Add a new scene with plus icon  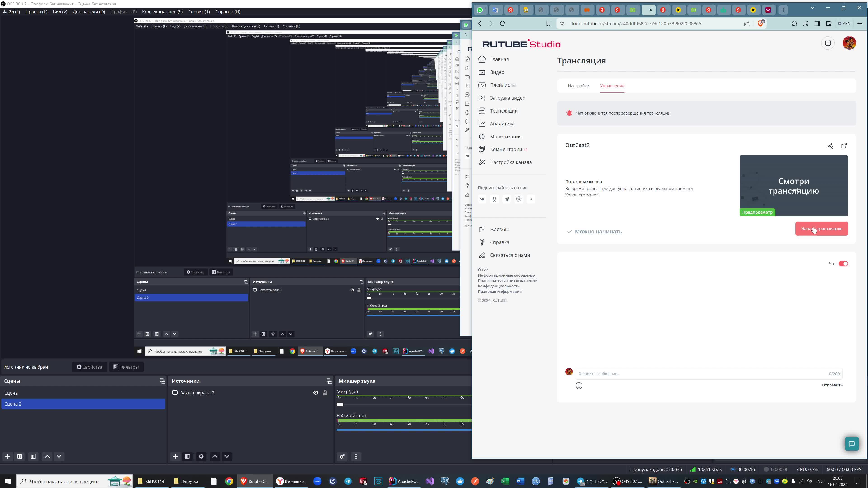(7, 456)
